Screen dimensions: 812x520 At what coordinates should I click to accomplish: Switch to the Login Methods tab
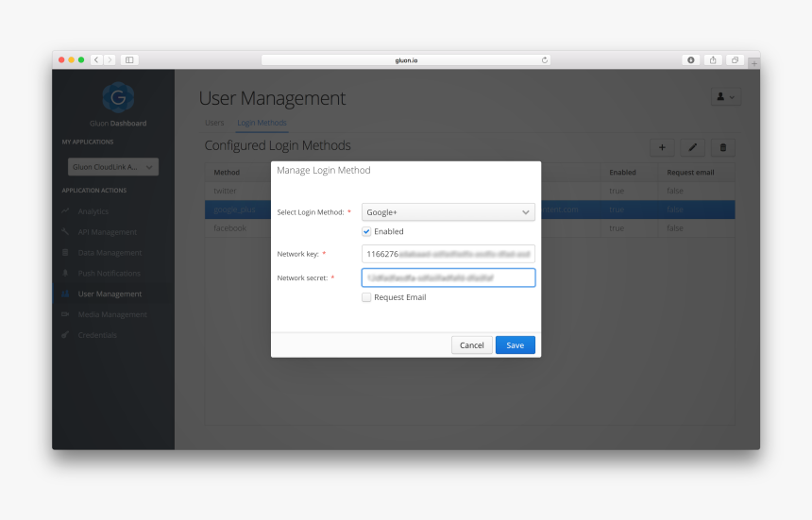point(262,123)
